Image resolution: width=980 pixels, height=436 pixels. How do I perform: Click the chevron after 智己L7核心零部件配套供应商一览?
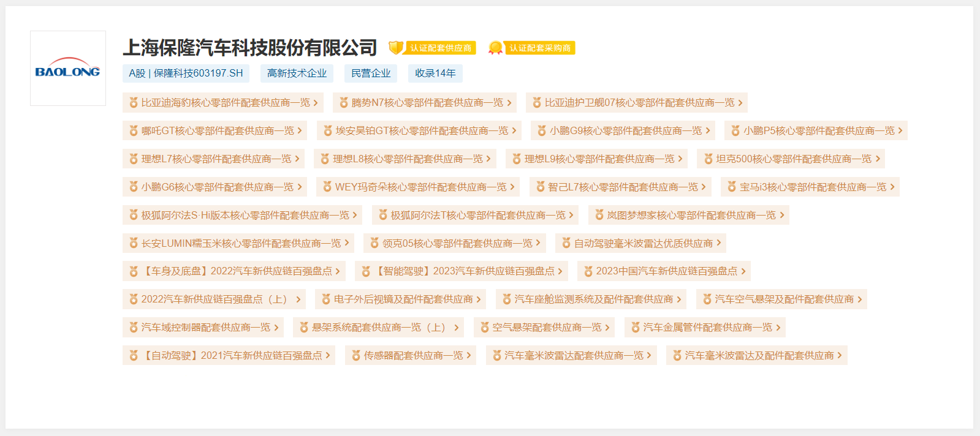tap(704, 187)
